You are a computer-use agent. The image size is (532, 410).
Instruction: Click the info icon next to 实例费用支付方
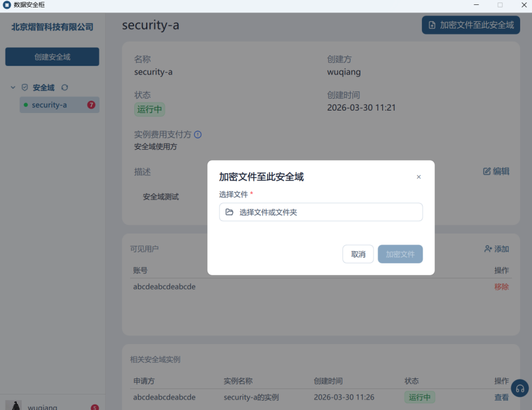(198, 134)
